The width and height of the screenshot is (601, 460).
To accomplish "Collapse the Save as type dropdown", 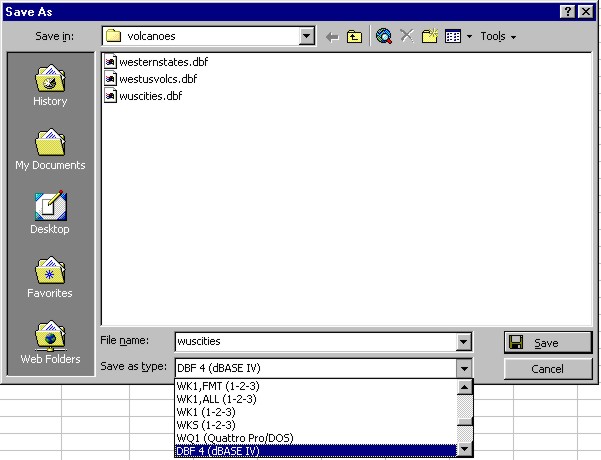I will [463, 368].
